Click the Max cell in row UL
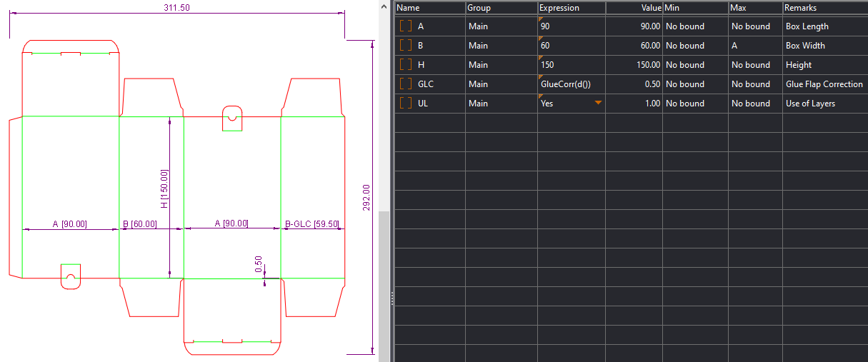Image resolution: width=868 pixels, height=362 pixels. point(755,104)
